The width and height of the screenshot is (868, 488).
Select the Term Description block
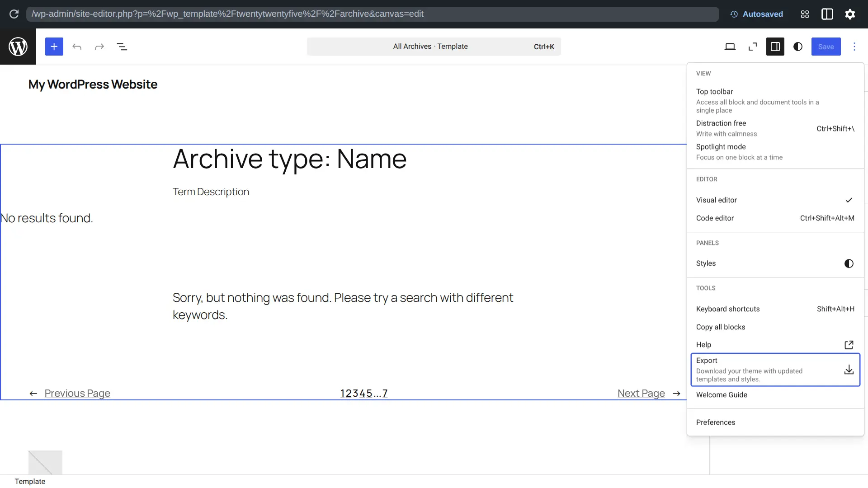tap(211, 192)
